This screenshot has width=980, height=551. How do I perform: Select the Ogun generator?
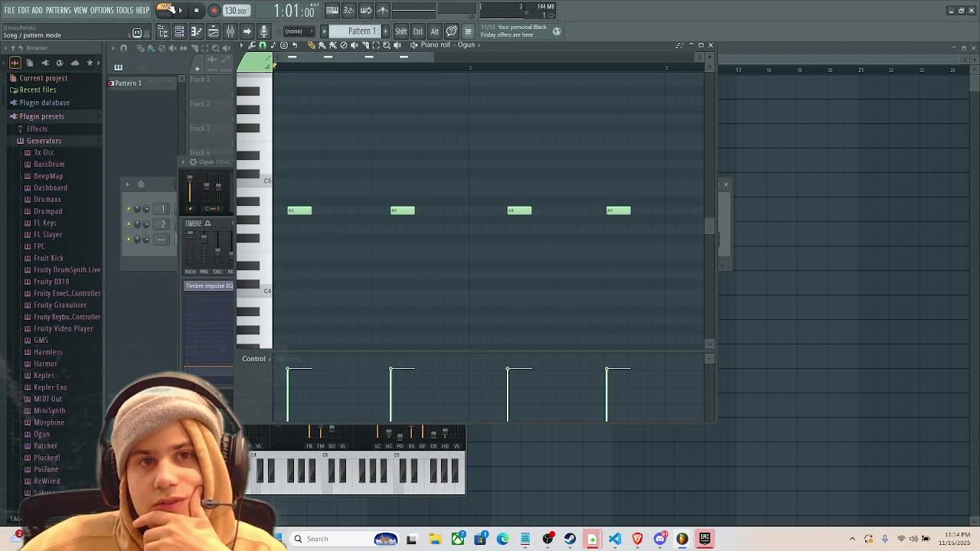(x=41, y=434)
